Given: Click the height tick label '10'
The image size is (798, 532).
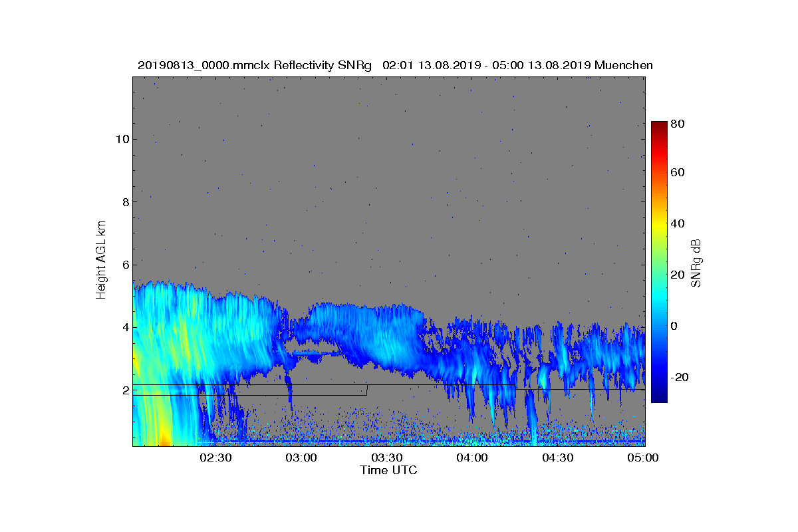Looking at the screenshot, I should [x=122, y=139].
